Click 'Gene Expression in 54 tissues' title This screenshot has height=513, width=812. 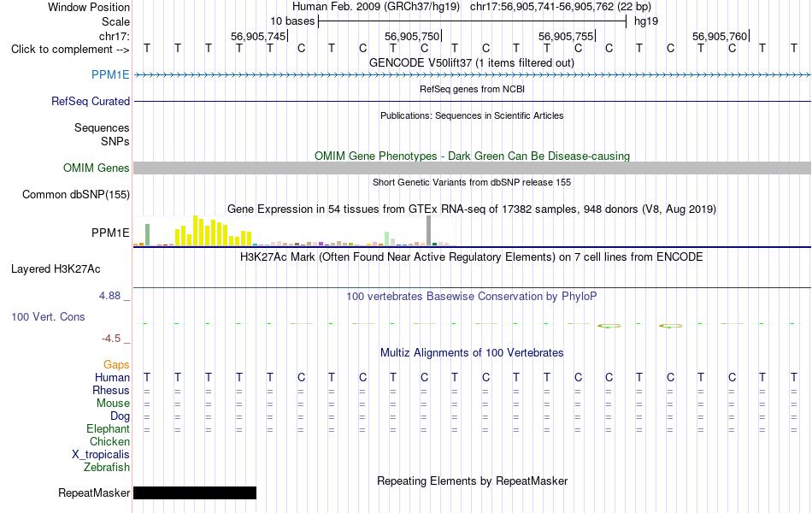pos(472,209)
